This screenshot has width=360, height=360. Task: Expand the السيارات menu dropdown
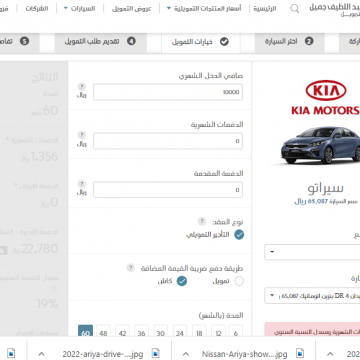coord(79,8)
